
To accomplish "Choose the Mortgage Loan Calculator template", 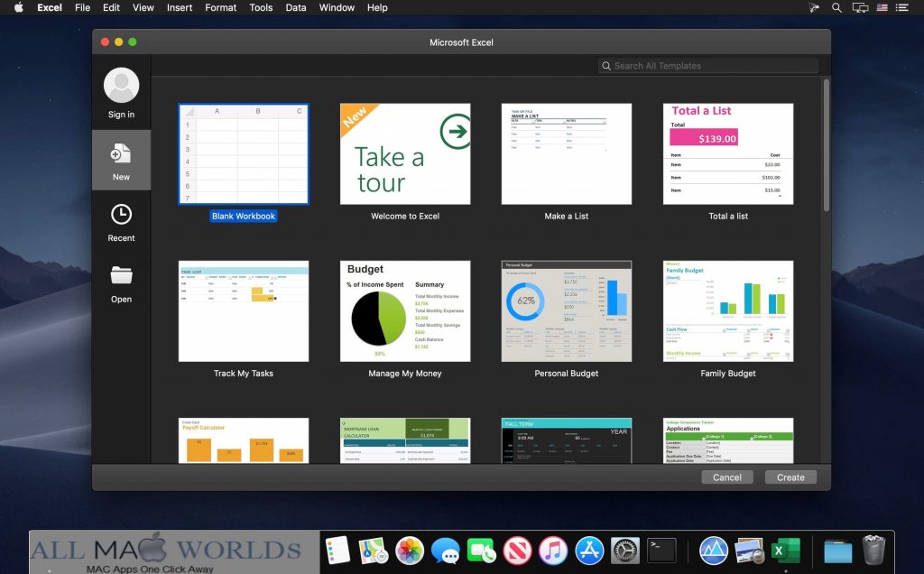I will coord(405,440).
